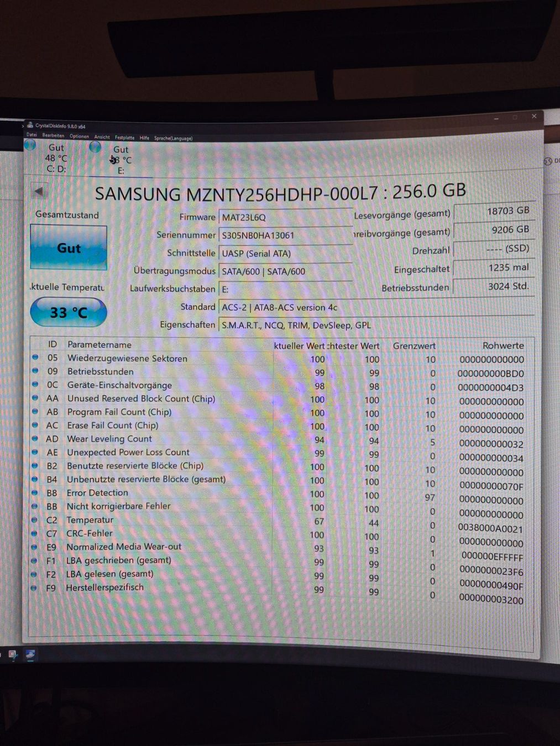
Task: Click the CrystalDiskInfo title bar icon
Action: (x=30, y=125)
